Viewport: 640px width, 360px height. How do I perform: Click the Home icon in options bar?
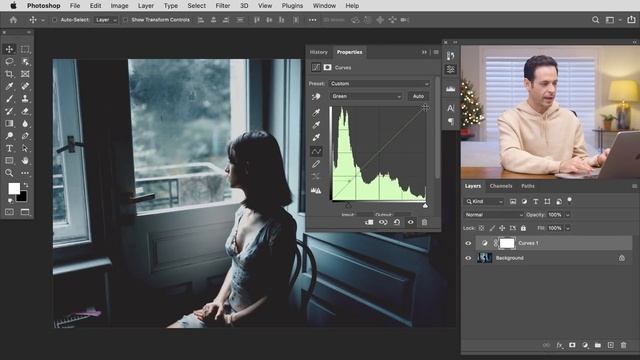pyautogui.click(x=13, y=20)
